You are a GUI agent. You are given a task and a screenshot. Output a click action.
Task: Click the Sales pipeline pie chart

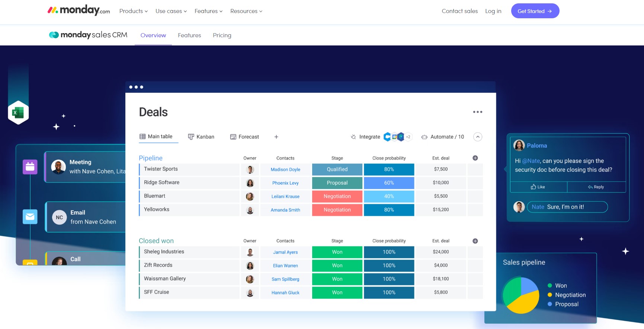pyautogui.click(x=521, y=295)
